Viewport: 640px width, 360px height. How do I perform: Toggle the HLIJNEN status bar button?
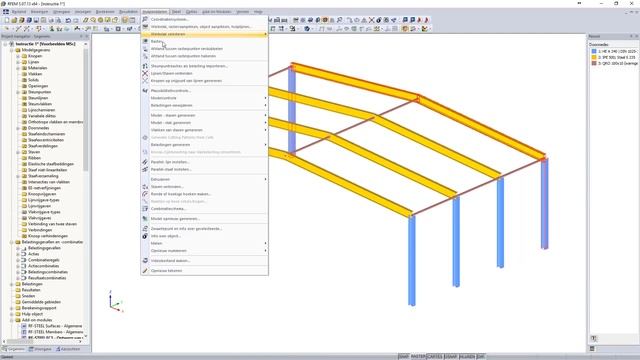pos(467,357)
